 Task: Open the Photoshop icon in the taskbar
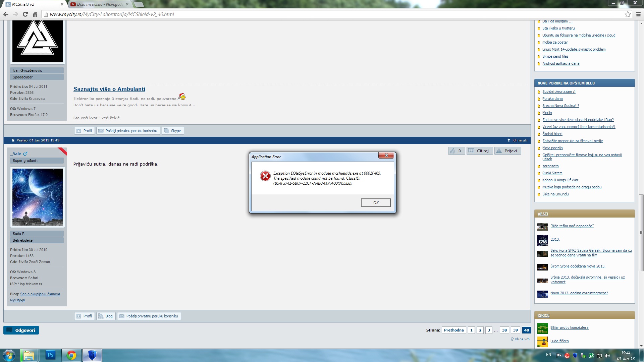pyautogui.click(x=51, y=355)
